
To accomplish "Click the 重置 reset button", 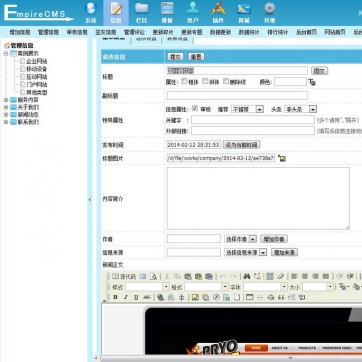I will [x=196, y=57].
